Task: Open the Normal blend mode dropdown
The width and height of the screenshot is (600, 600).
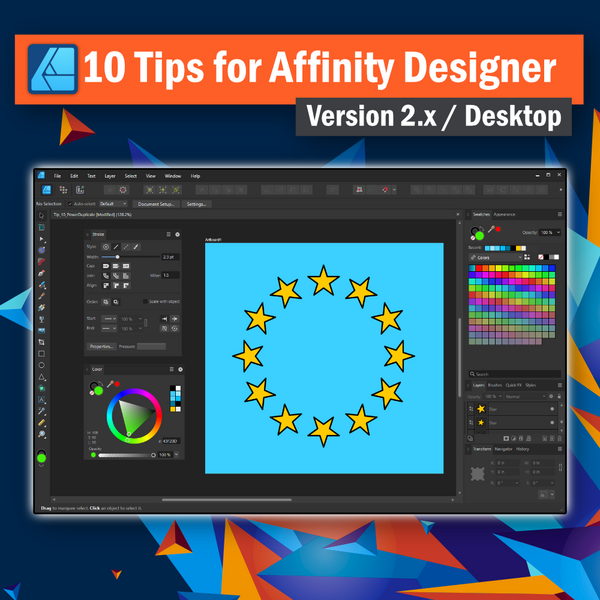Action: pyautogui.click(x=525, y=396)
